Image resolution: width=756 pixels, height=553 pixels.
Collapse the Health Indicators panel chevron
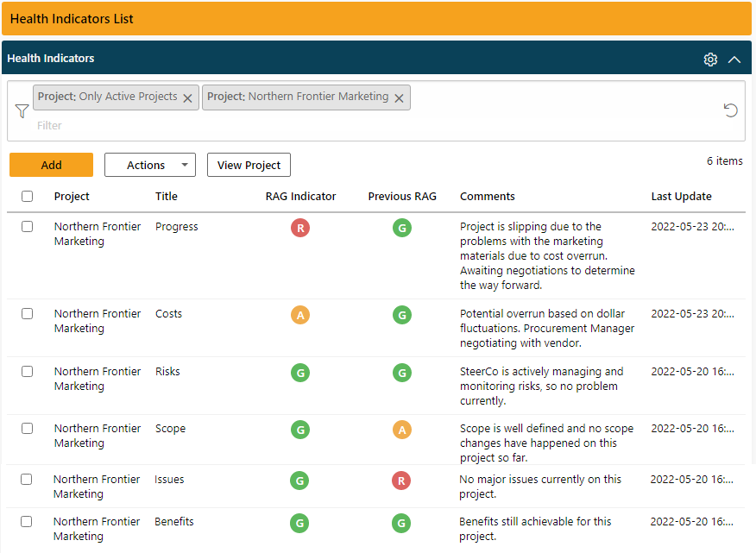734,59
